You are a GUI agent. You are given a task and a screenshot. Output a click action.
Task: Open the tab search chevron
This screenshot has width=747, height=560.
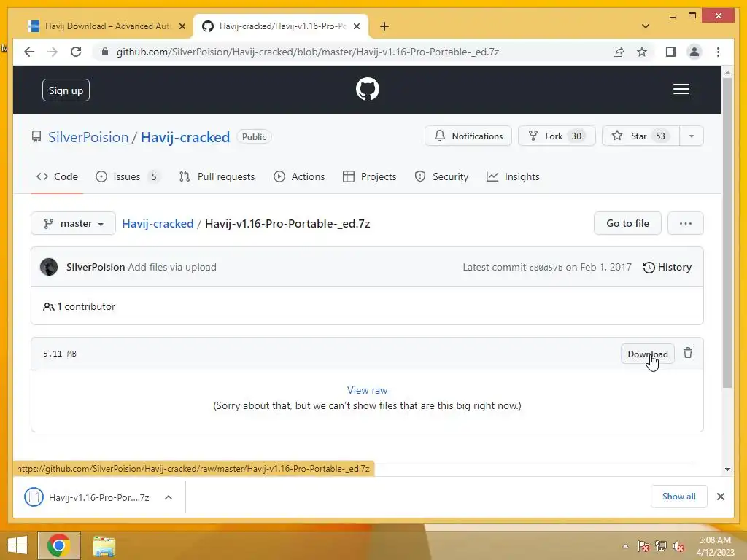(645, 26)
